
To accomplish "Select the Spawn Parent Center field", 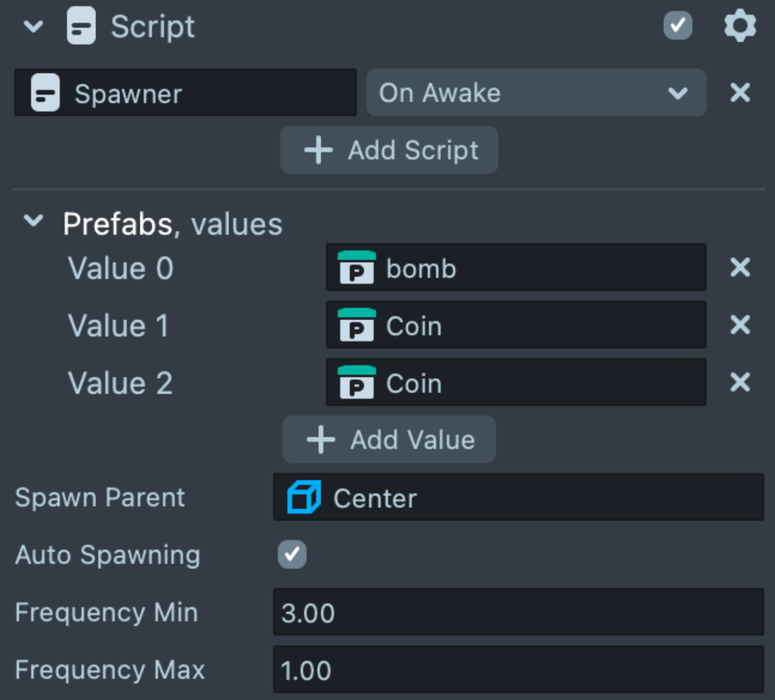I will (x=518, y=497).
